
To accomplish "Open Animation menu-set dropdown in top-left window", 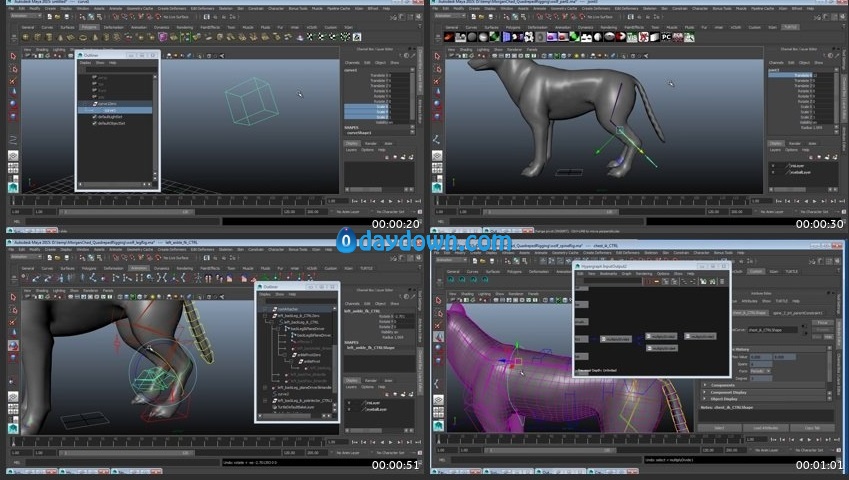I will click(x=26, y=16).
